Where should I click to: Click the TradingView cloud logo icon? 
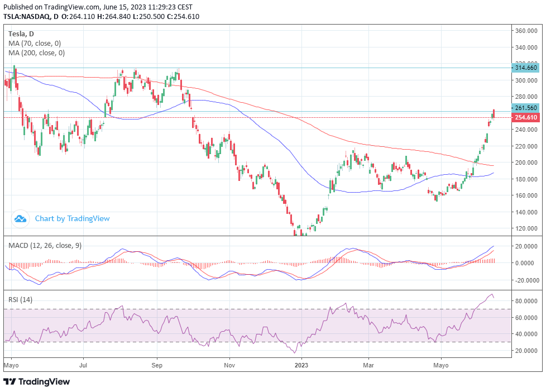click(x=20, y=219)
